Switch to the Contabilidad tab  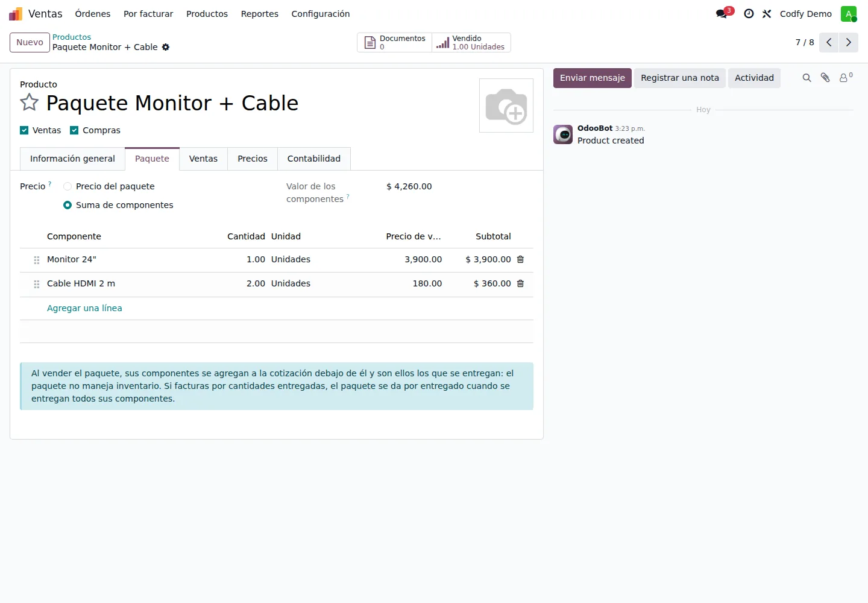coord(314,159)
